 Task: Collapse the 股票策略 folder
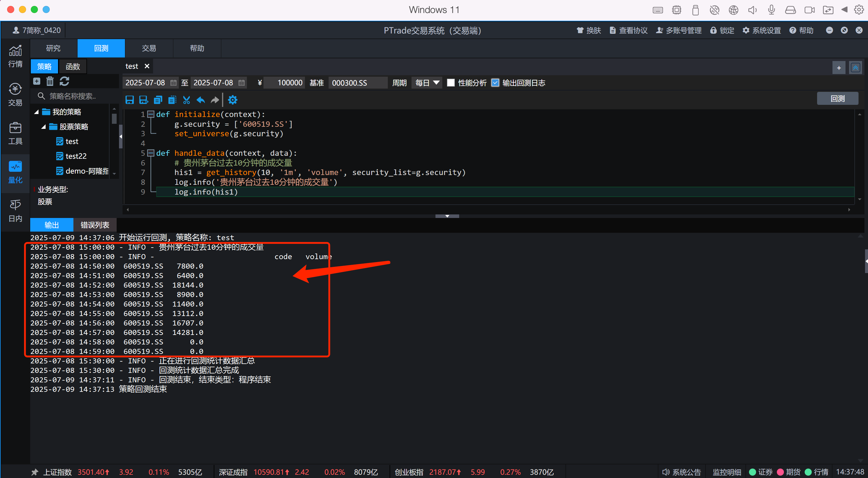click(x=44, y=127)
